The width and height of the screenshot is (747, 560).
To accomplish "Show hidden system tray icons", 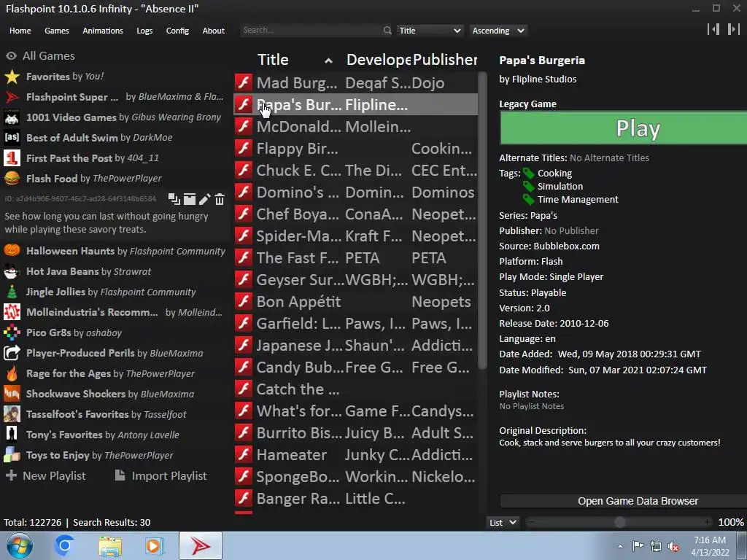I will pos(620,546).
